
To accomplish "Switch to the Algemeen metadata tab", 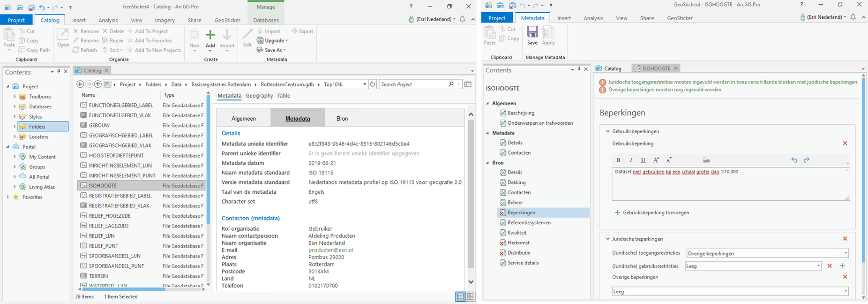I will click(x=244, y=118).
